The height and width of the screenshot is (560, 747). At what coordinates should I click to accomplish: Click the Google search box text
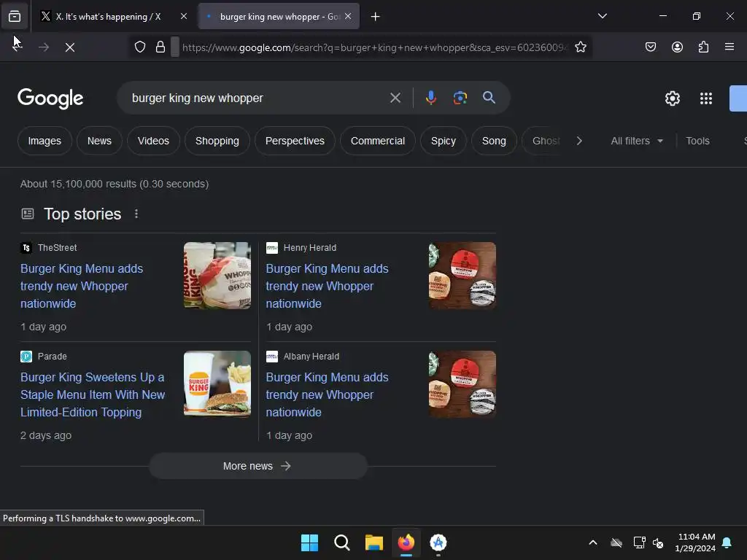point(197,98)
